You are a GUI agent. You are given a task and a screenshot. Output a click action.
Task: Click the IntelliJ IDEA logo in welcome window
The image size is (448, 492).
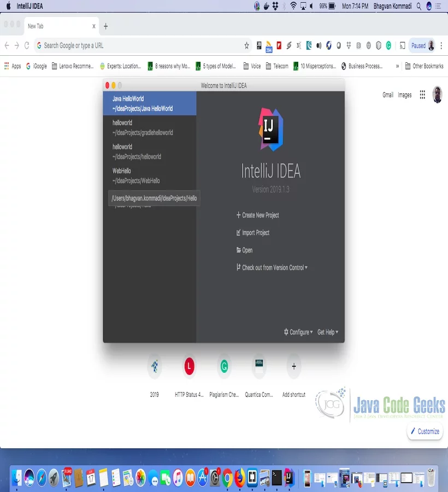pos(271,129)
